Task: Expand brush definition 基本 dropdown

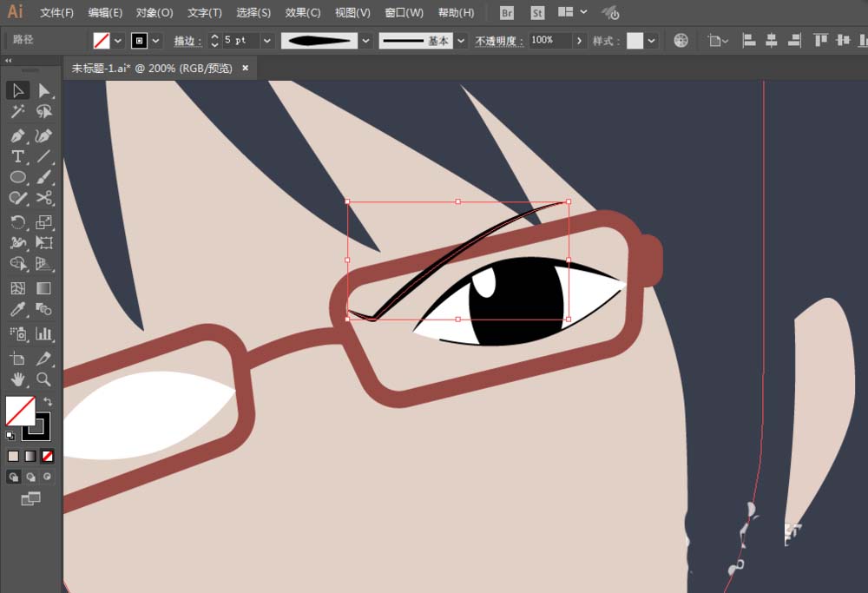Action: [x=461, y=41]
